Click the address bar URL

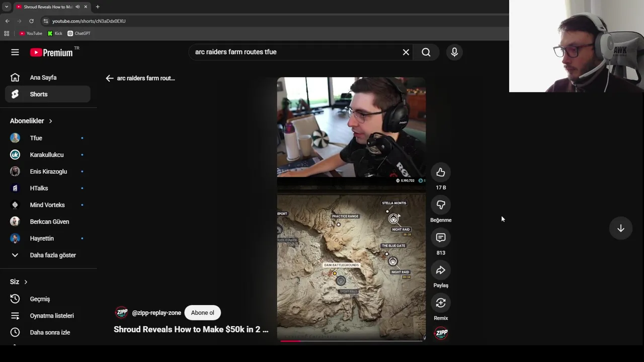89,21
